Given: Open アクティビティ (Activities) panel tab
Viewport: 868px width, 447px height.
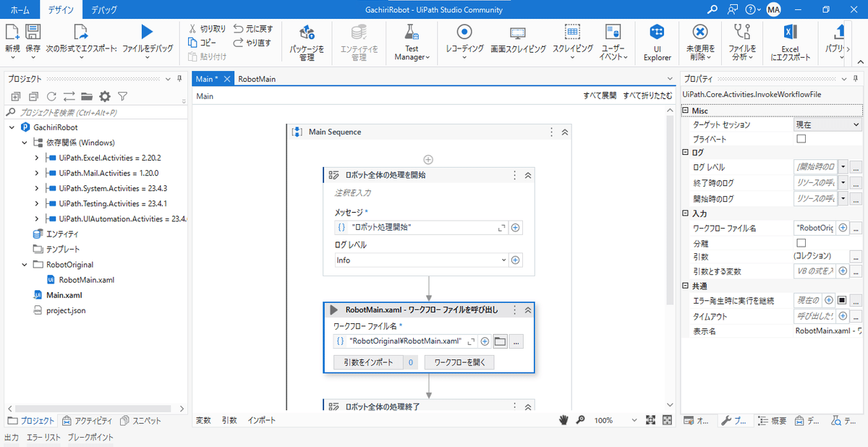Looking at the screenshot, I should [88, 420].
